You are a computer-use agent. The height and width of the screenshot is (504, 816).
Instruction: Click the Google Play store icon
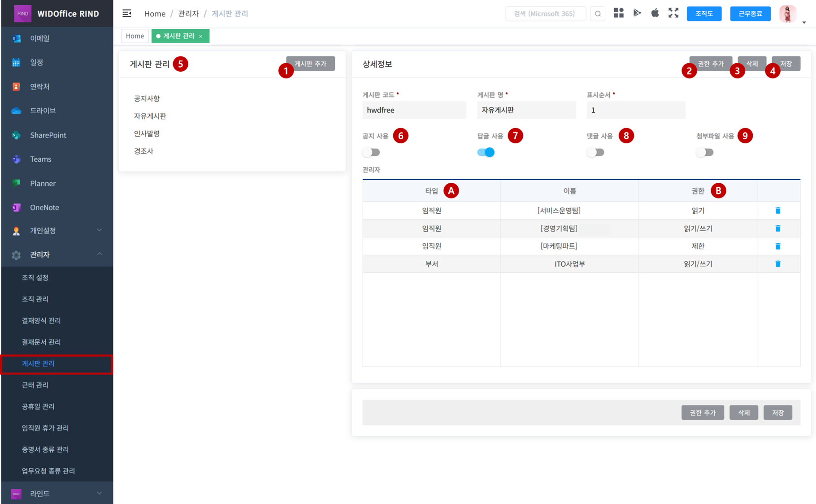(x=637, y=13)
